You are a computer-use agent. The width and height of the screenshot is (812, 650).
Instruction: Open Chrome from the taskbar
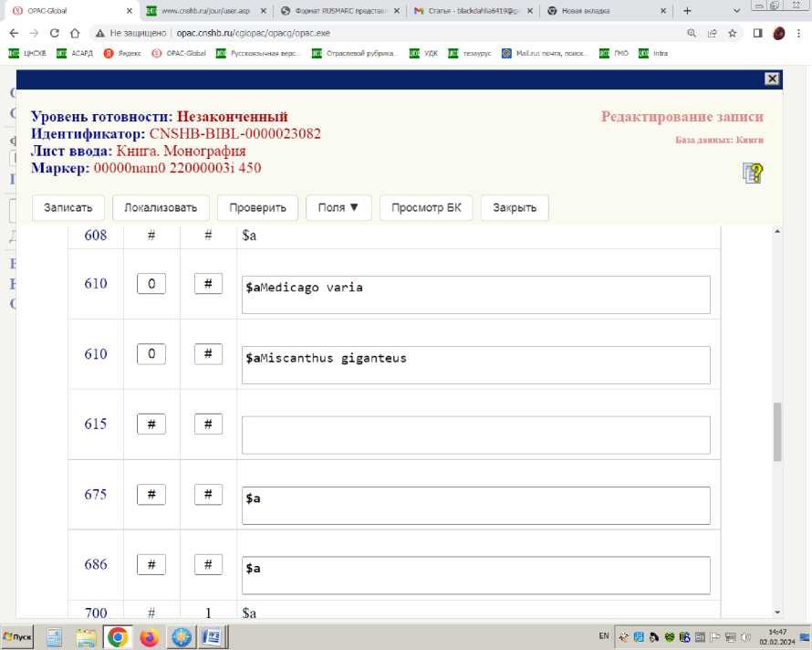[118, 637]
